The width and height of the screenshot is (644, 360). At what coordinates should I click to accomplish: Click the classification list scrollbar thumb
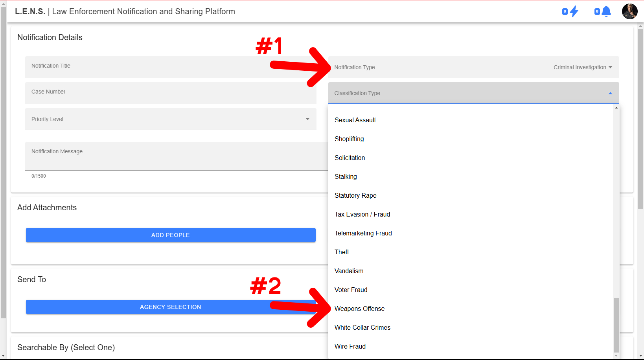click(616, 325)
